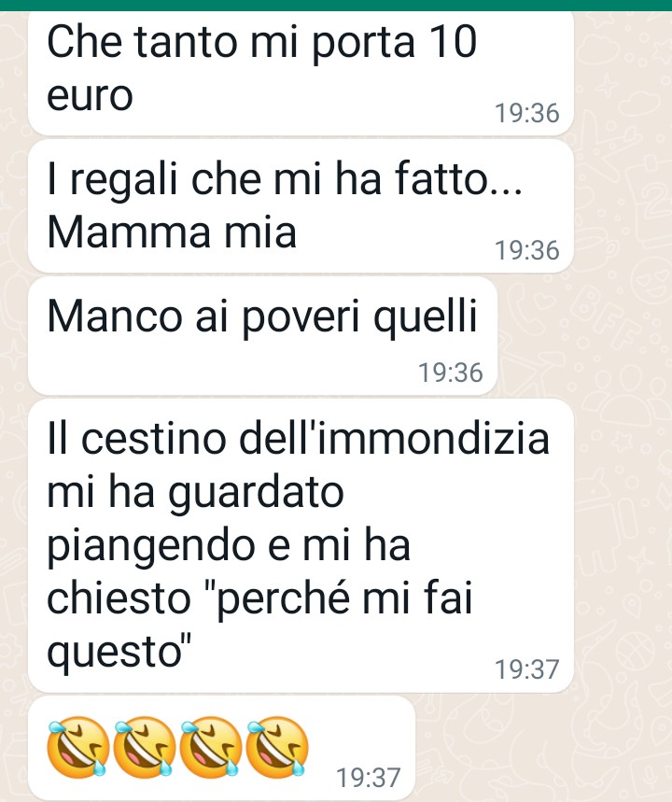This screenshot has width=672, height=802.
Task: Select the 'Manco ai poveri quelli' message
Action: click(262, 336)
